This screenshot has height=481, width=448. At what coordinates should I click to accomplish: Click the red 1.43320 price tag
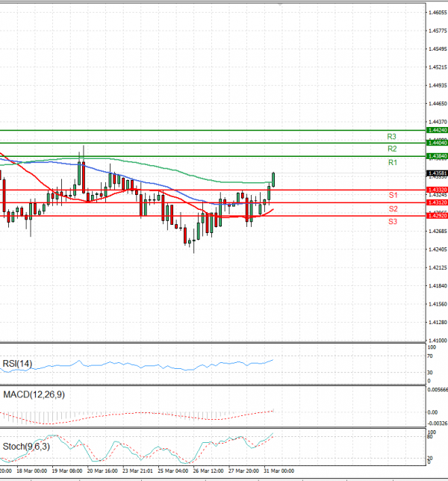coord(438,190)
